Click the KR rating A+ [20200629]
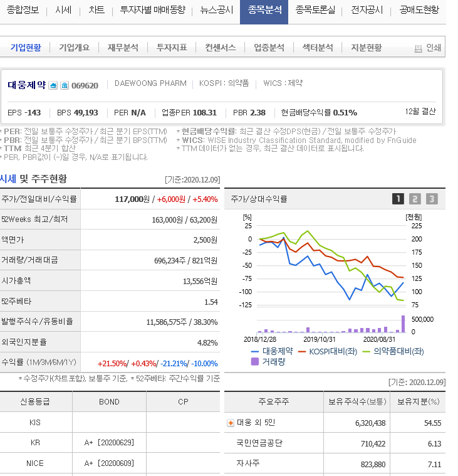This screenshot has width=458, height=476. (109, 443)
